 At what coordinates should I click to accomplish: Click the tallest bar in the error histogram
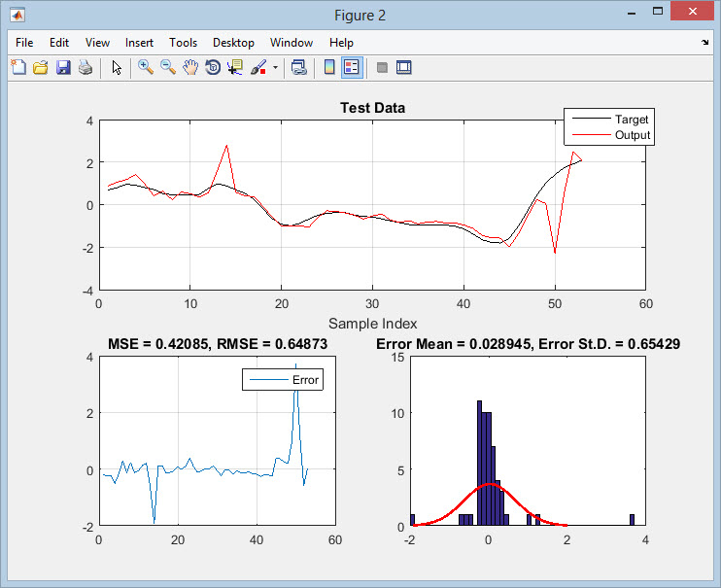(480, 463)
